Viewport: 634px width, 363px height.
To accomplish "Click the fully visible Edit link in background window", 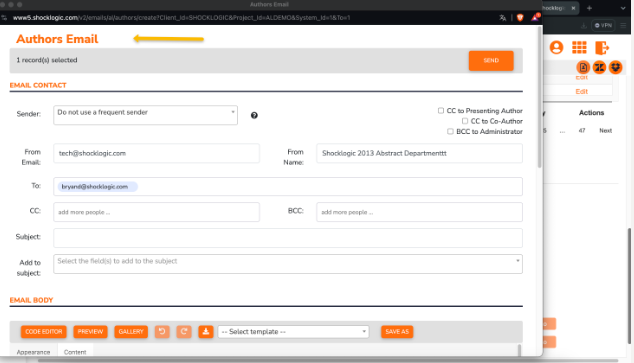I will [x=581, y=92].
